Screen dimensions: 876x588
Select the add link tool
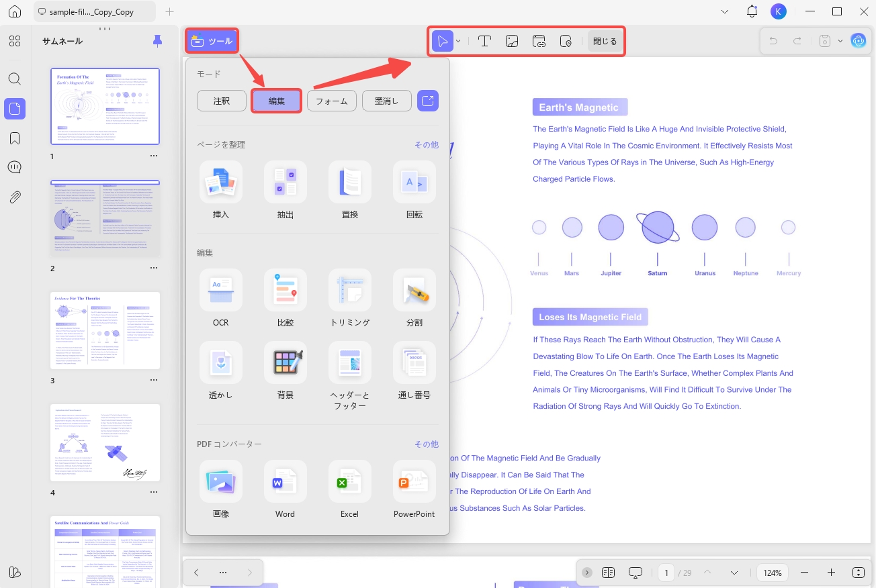pyautogui.click(x=539, y=41)
